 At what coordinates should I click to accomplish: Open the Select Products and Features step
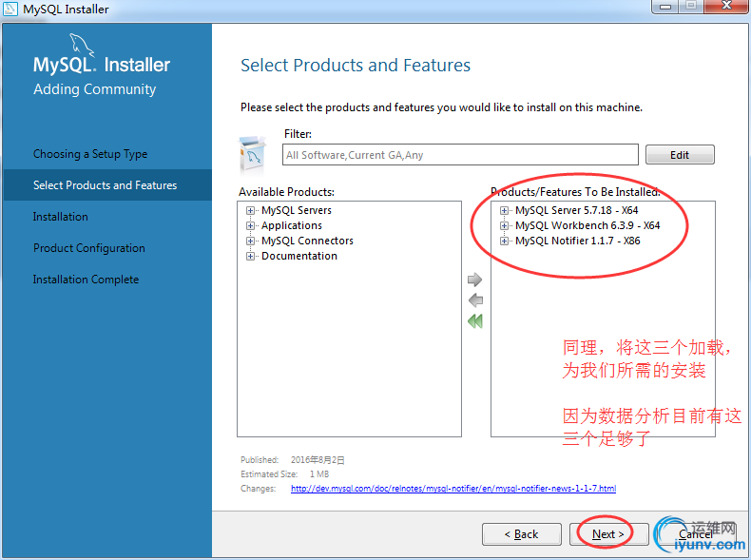click(x=107, y=184)
